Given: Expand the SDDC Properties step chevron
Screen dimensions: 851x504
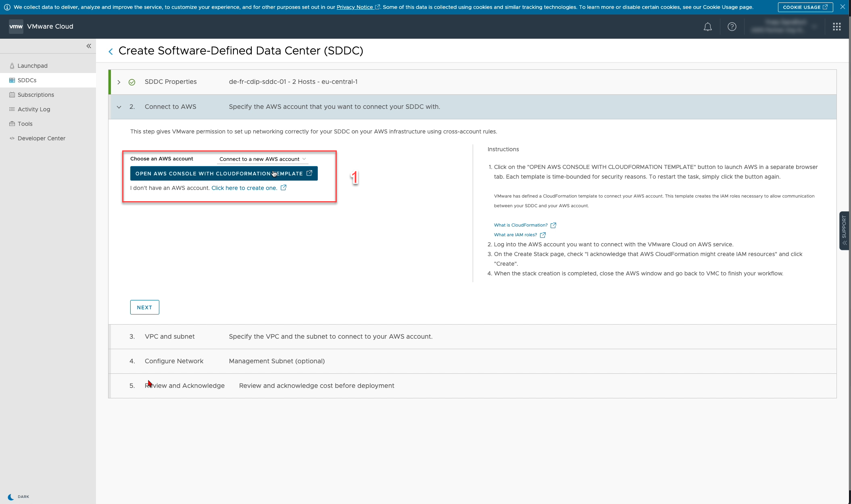Looking at the screenshot, I should [119, 82].
